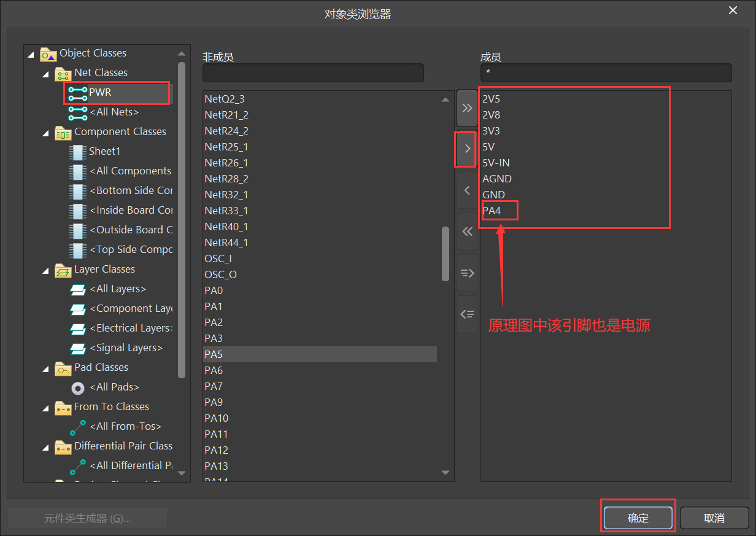Click the <= remove-by-selection arrow button
The height and width of the screenshot is (536, 756).
tap(467, 314)
